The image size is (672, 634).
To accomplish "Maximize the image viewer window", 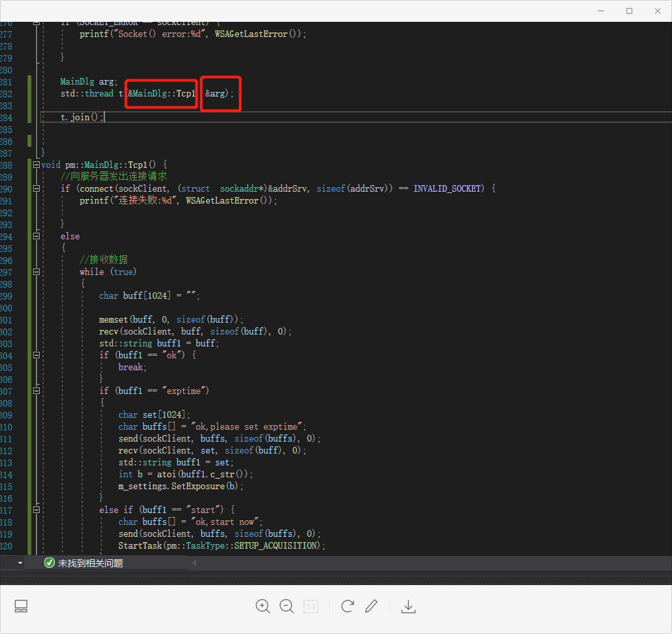I will point(629,11).
